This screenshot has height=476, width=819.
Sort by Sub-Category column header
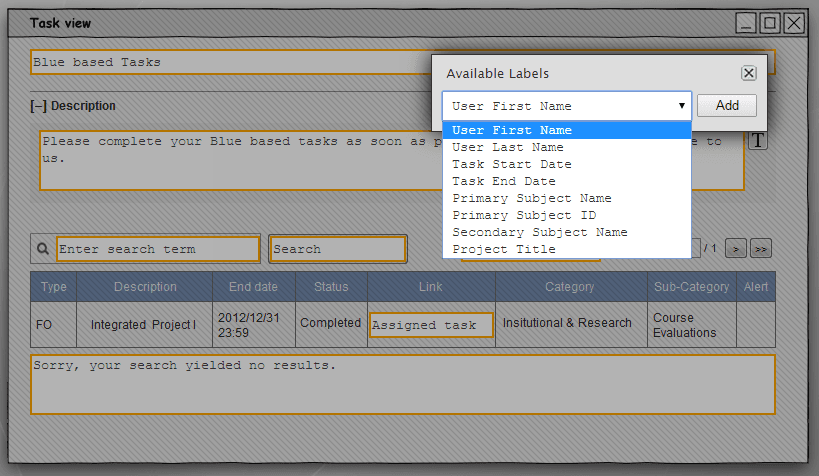(692, 287)
